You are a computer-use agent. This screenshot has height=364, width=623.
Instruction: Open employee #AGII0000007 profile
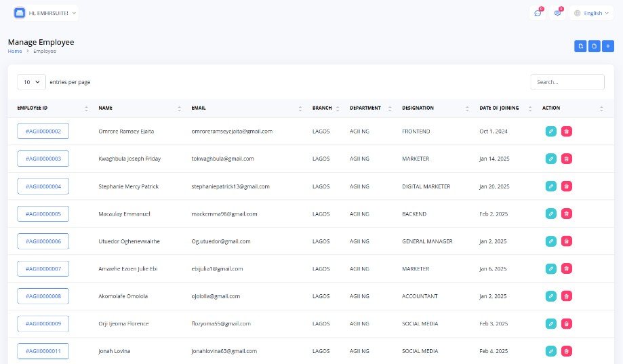point(43,268)
